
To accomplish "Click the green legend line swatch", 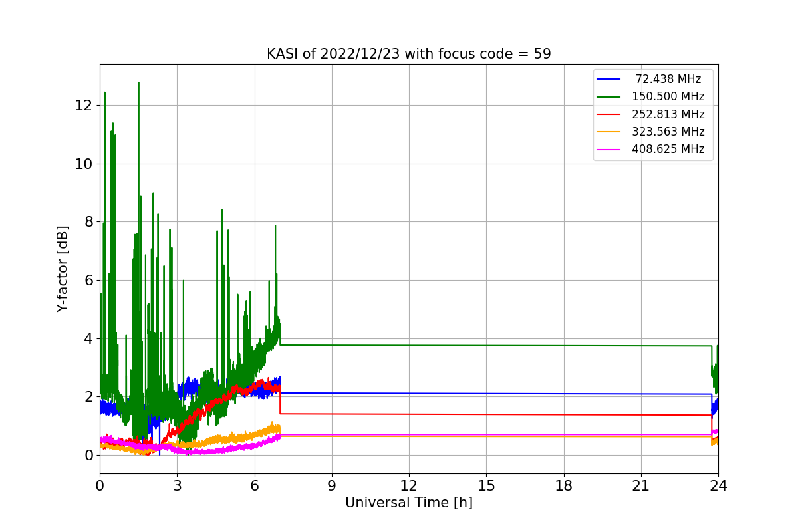I will pos(608,97).
